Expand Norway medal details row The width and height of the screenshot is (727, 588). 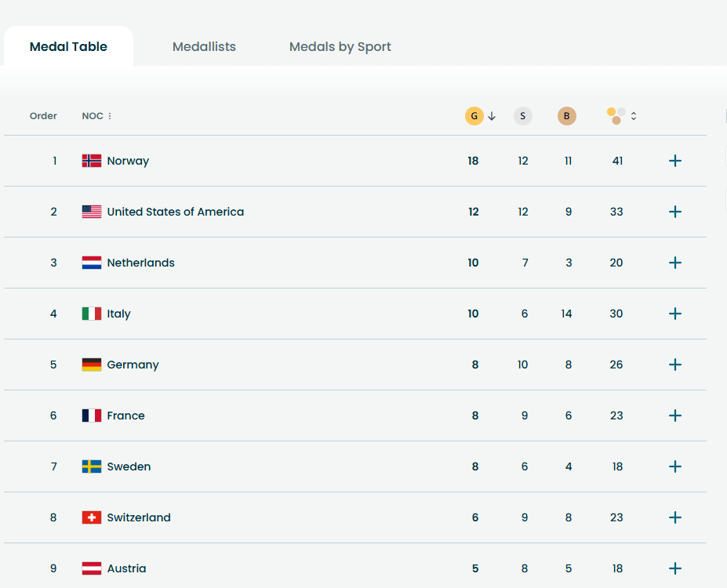(674, 161)
